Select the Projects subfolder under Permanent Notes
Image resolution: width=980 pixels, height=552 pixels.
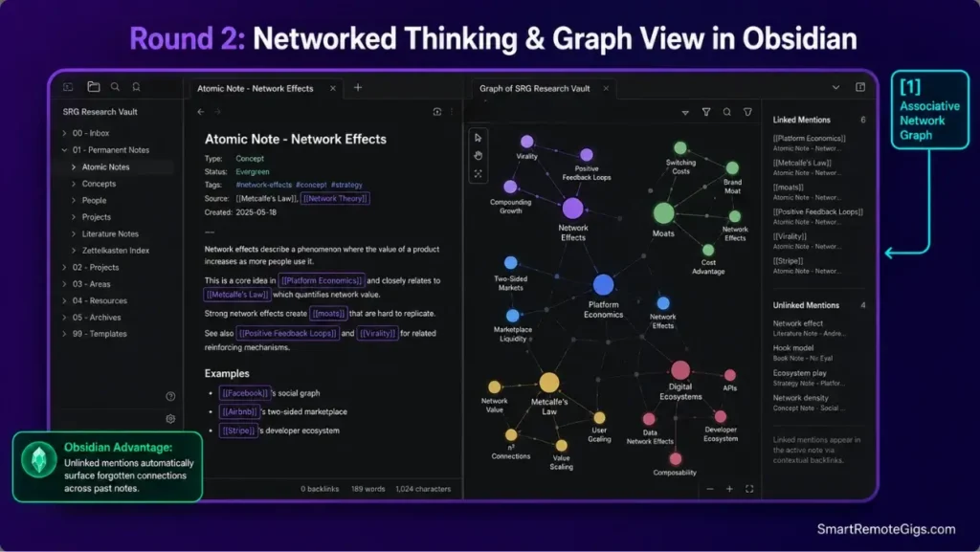pyautogui.click(x=97, y=217)
